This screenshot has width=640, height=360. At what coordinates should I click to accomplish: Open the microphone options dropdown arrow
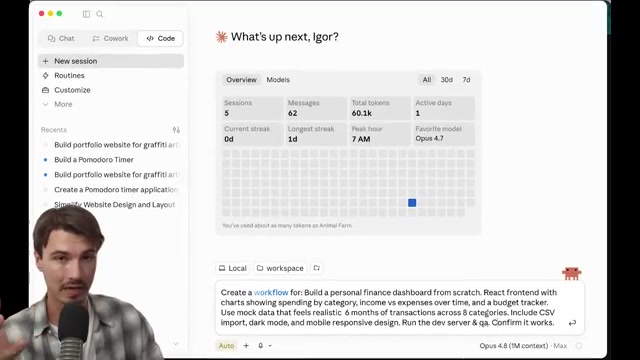tap(270, 346)
